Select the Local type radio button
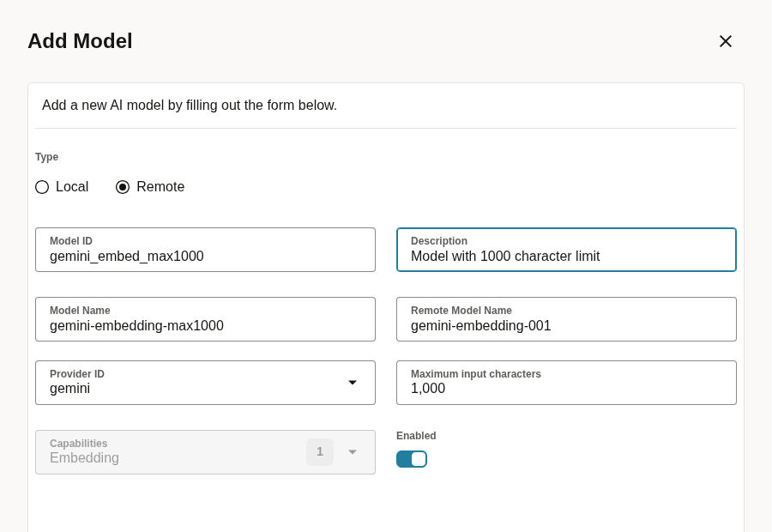The image size is (772, 532). coord(42,187)
